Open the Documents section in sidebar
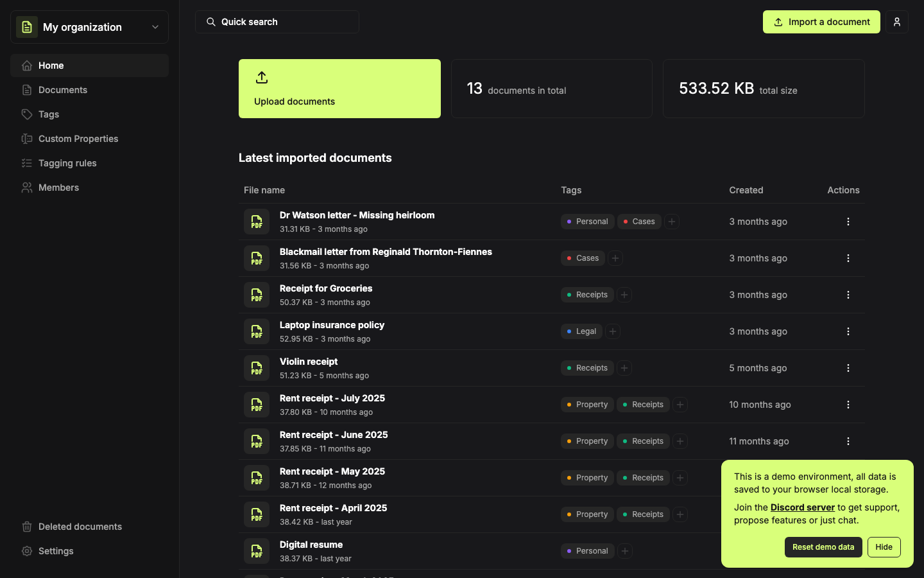The height and width of the screenshot is (578, 924). tap(63, 90)
